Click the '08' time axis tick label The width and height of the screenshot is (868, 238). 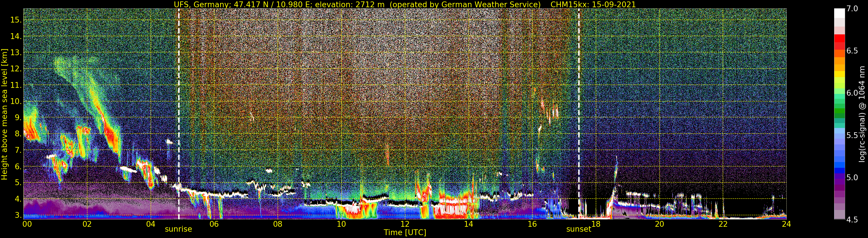278,224
